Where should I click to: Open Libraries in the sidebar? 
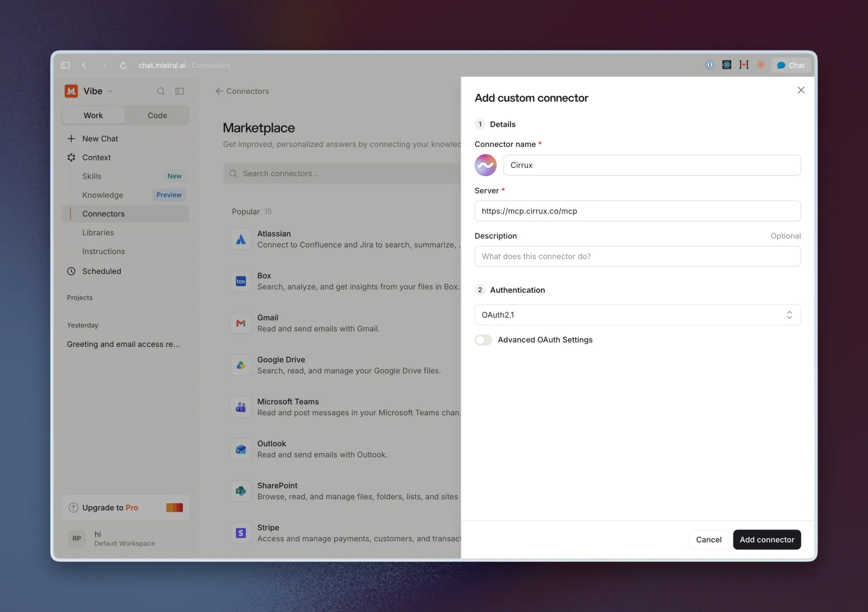click(x=125, y=233)
